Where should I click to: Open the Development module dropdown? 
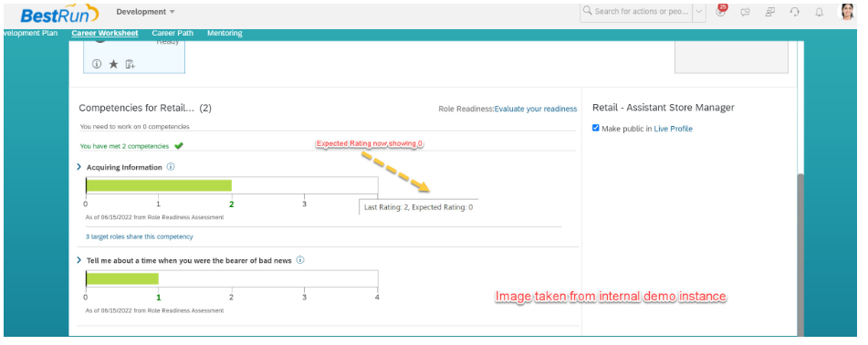click(146, 12)
